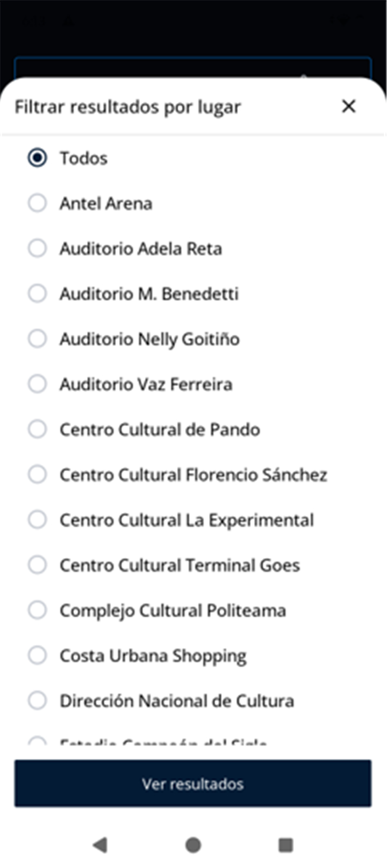Viewport: 387px width, 868px height.
Task: Click the Ver resultados button
Action: click(193, 784)
